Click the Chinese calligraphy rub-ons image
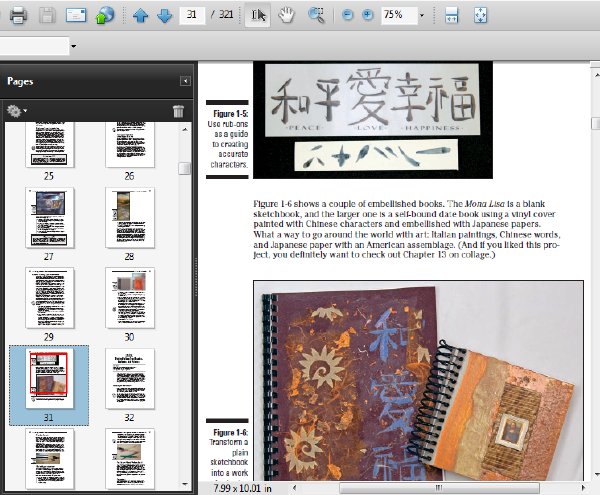Image resolution: width=600 pixels, height=495 pixels. click(373, 120)
